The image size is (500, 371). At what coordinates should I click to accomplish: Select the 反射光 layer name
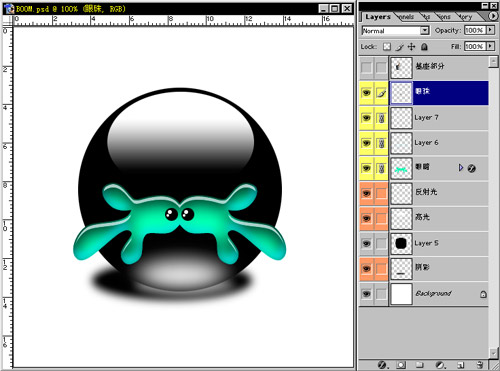(x=426, y=192)
